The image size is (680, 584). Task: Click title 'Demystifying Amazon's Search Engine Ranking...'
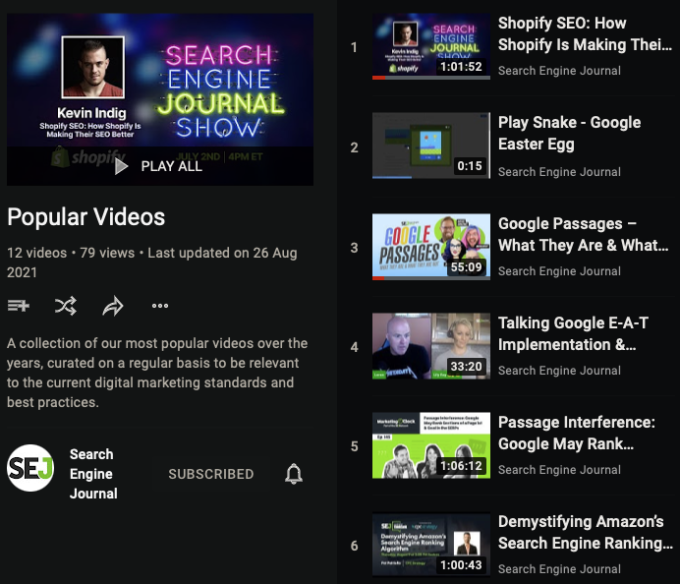tap(585, 532)
